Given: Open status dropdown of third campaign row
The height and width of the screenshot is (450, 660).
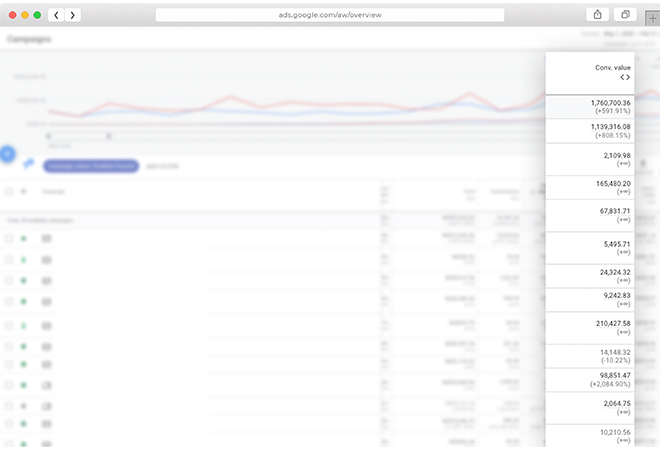Looking at the screenshot, I should (x=24, y=280).
